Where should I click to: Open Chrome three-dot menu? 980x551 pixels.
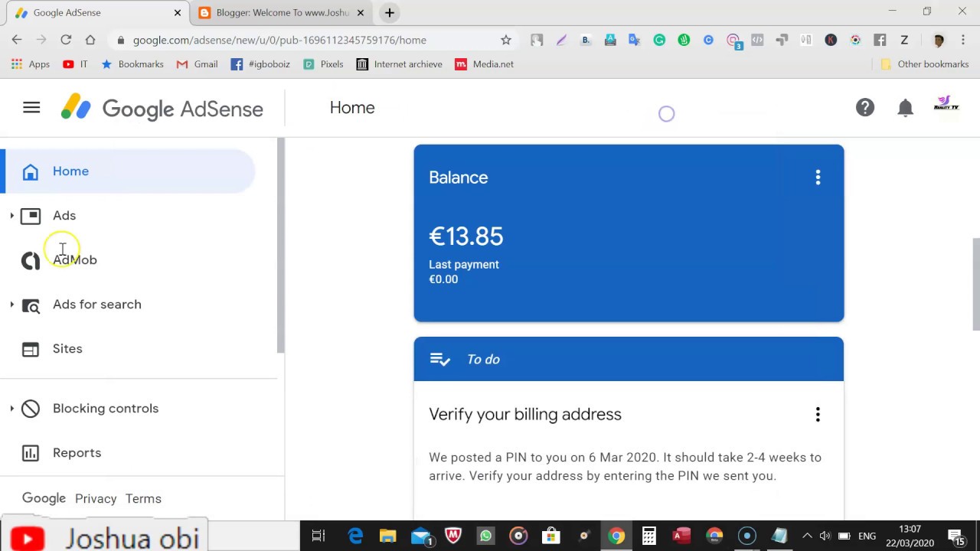pos(963,40)
